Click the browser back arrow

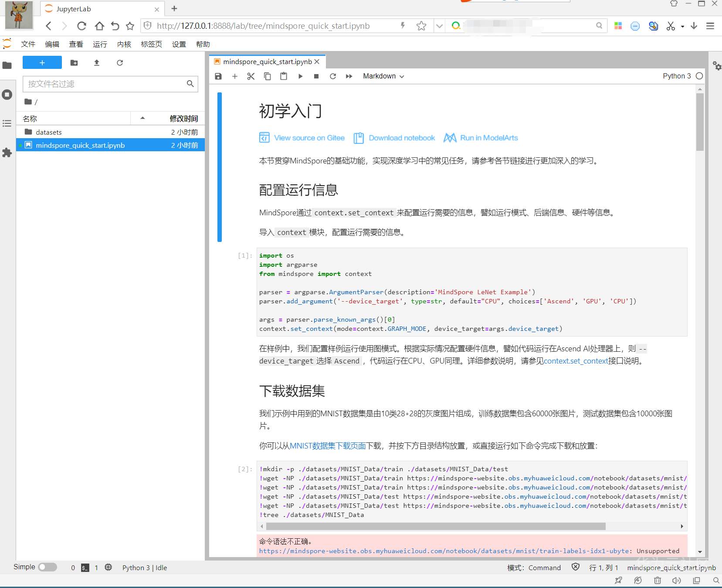(49, 26)
